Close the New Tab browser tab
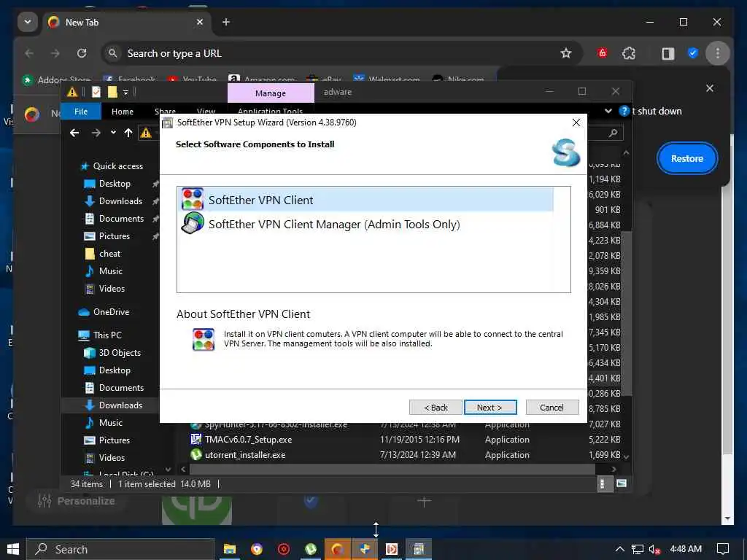Screen dimensions: 747x560 (200, 23)
